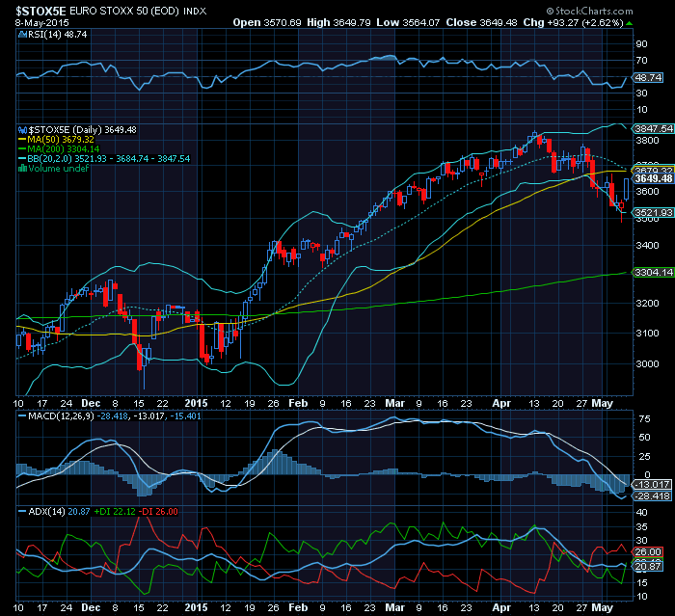Click the Volume undef legend label
The height and width of the screenshot is (616, 675).
click(x=58, y=169)
